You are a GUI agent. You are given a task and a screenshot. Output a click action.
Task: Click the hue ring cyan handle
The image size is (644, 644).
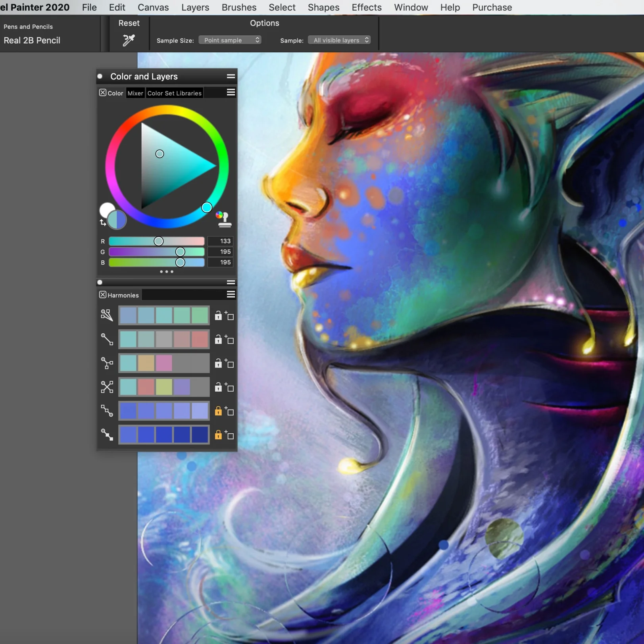pos(207,207)
